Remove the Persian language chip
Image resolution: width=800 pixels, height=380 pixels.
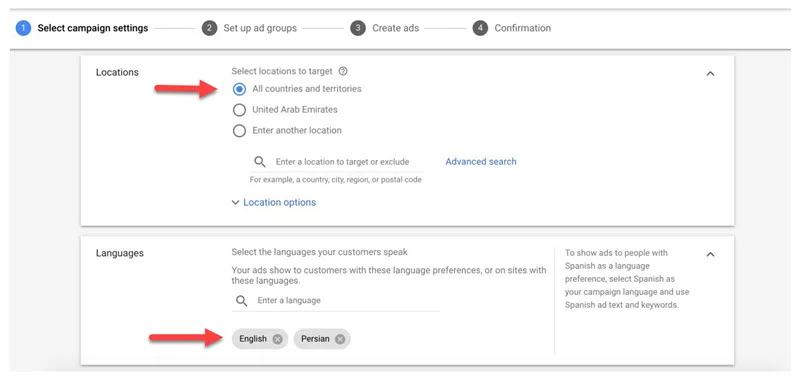tap(340, 339)
